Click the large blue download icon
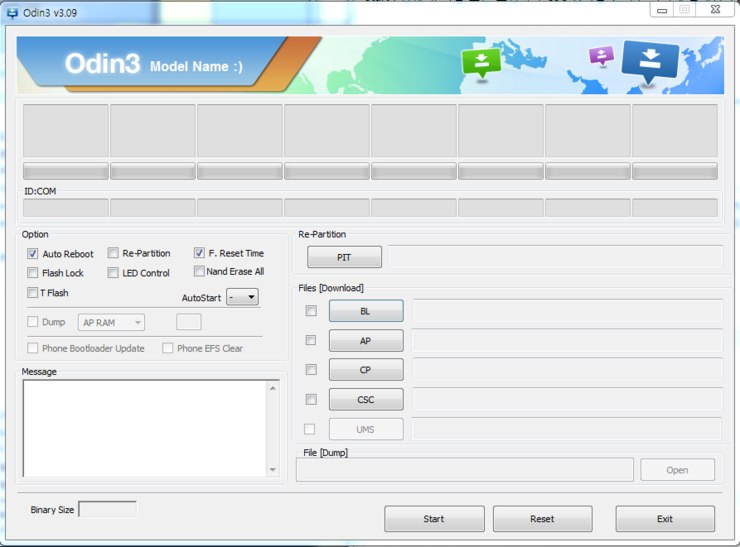Screen dimensions: 740x547 tap(650, 60)
